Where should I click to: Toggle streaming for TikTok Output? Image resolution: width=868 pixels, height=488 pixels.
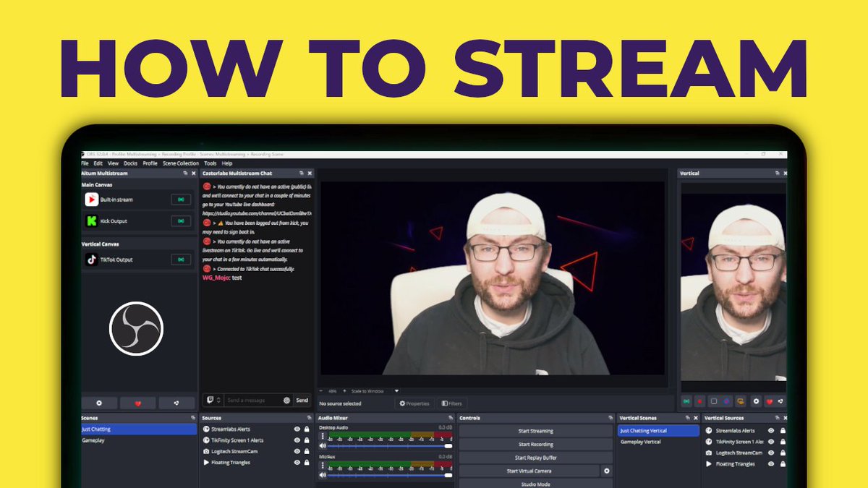pyautogui.click(x=181, y=260)
